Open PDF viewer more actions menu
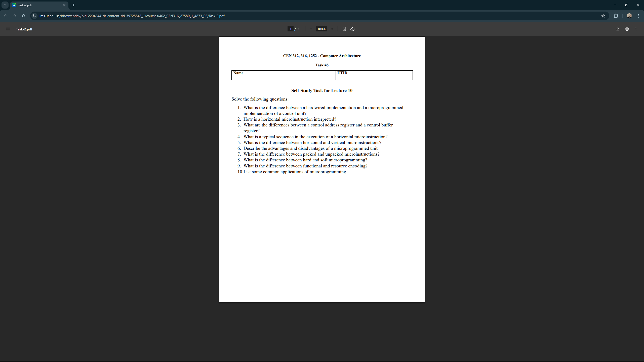644x362 pixels. coord(636,29)
